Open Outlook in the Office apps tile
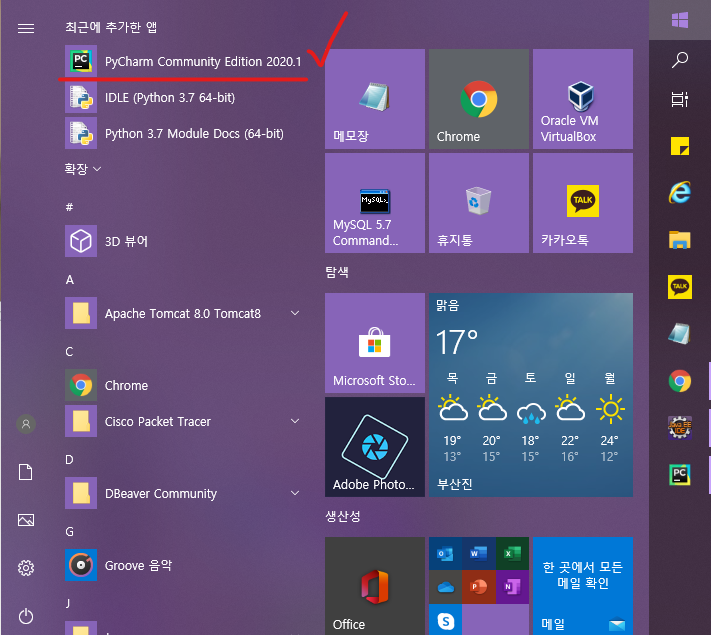Screen dimensions: 711x635 (445, 553)
